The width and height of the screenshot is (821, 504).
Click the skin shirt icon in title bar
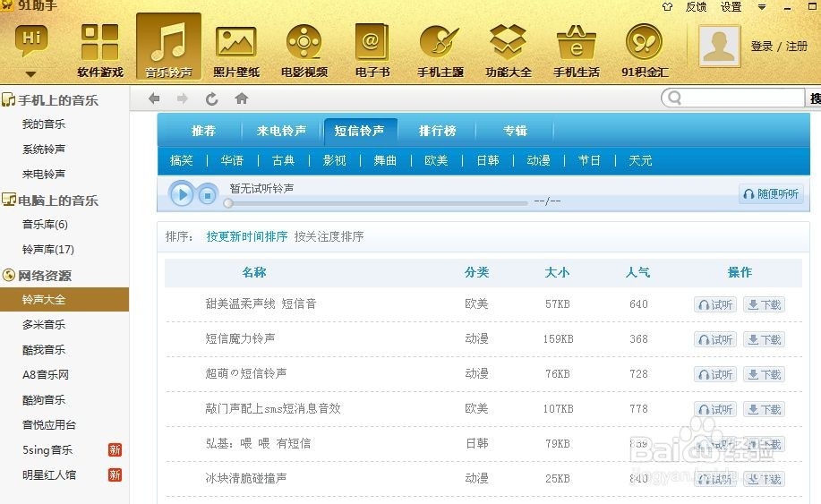click(667, 7)
